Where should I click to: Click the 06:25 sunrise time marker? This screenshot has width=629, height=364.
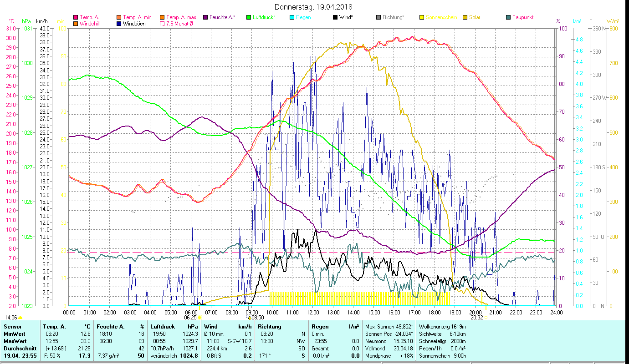tap(190, 318)
